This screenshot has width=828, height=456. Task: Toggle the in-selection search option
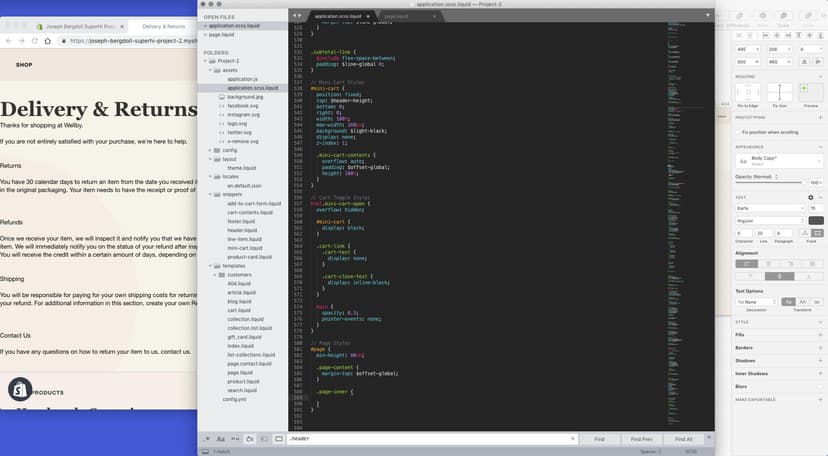tap(264, 439)
